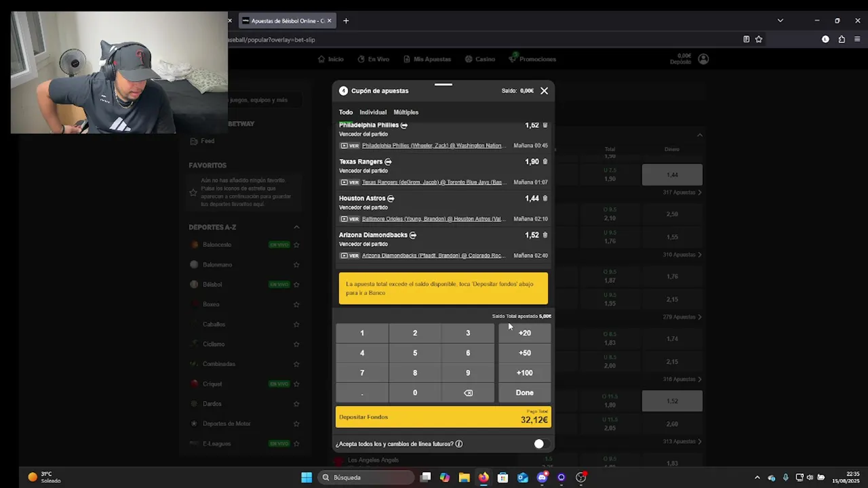Open Promociones in the top navigation
The image size is (868, 488).
pyautogui.click(x=532, y=59)
